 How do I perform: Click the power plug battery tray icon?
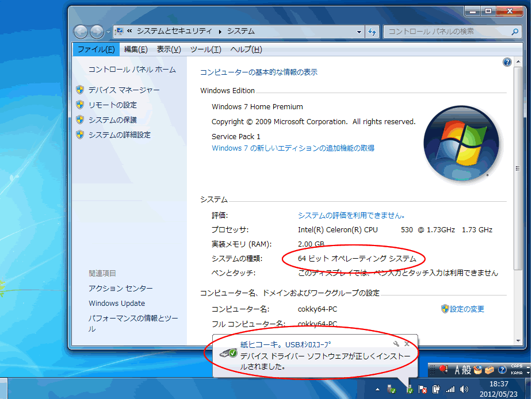point(436,389)
